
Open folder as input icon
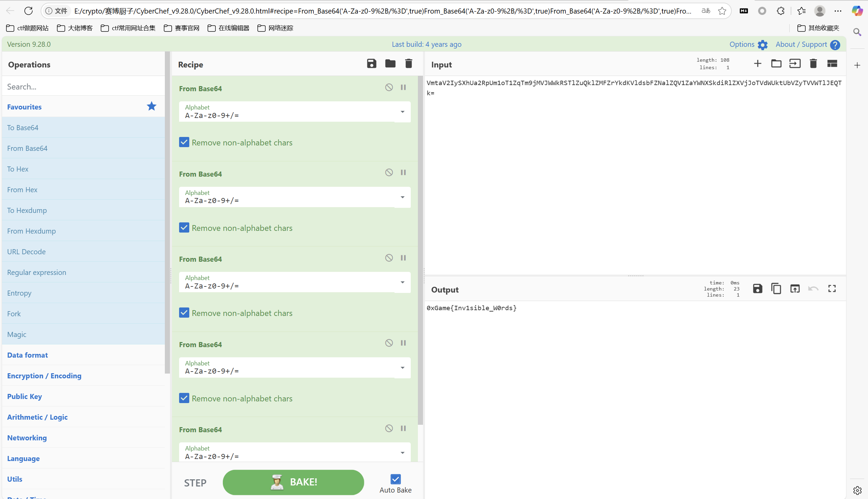[x=776, y=64]
